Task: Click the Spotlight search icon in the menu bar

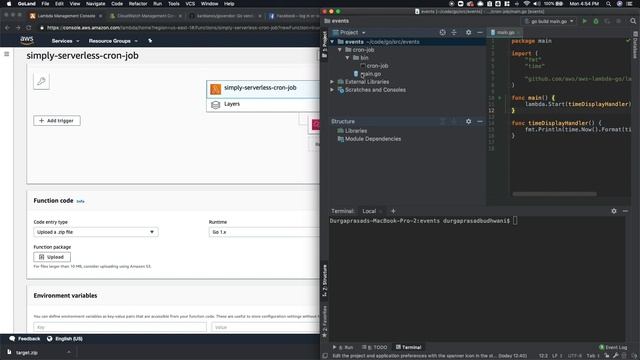Action: (608, 4)
